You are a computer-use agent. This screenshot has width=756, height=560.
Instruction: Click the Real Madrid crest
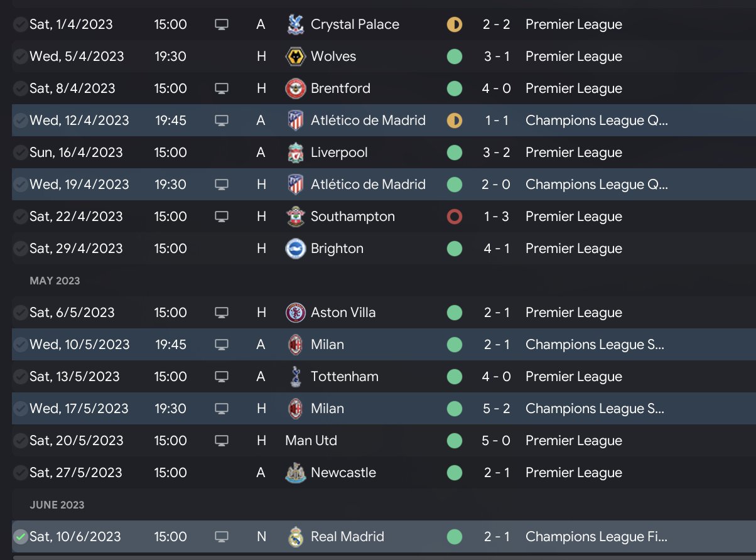[x=295, y=537]
